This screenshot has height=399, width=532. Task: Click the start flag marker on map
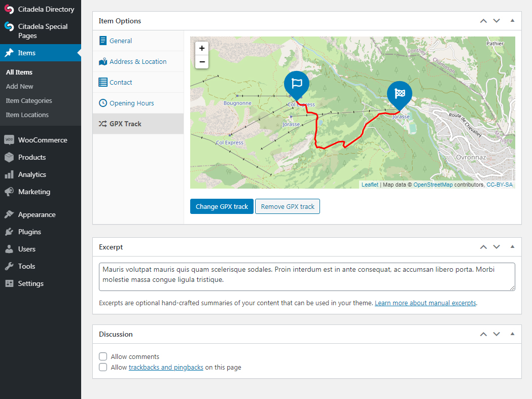coord(297,84)
